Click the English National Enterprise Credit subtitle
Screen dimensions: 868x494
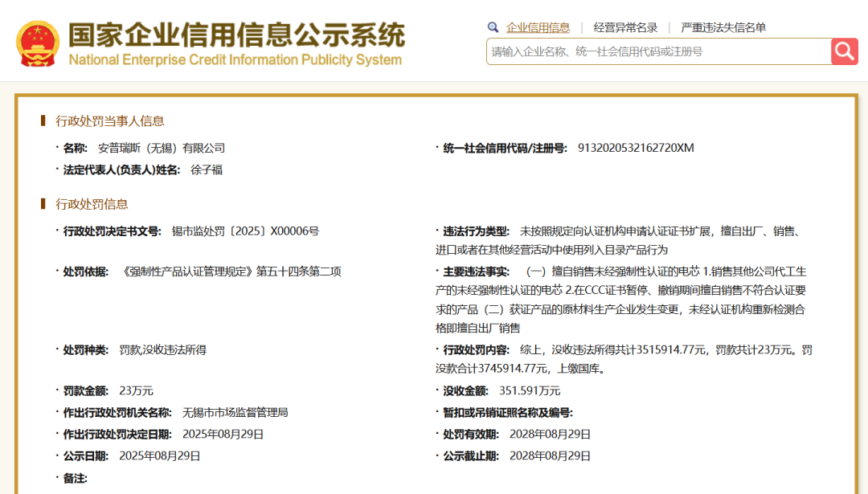click(235, 60)
